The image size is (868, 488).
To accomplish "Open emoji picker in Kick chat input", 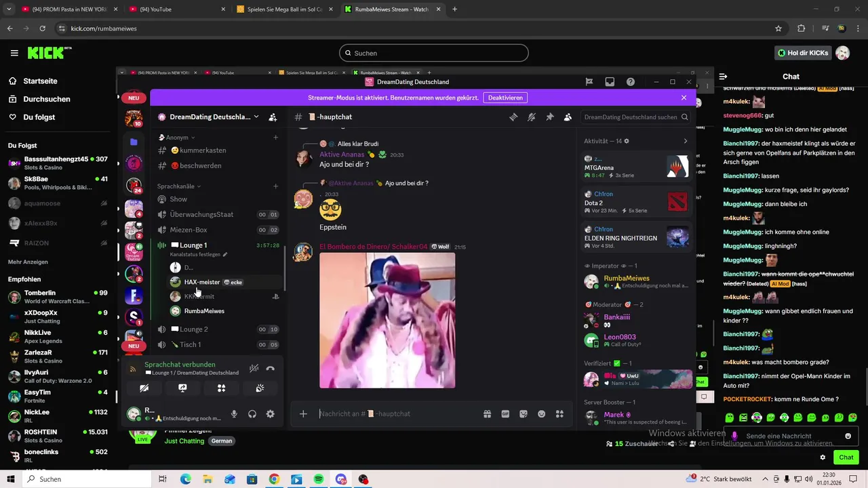I will [848, 436].
